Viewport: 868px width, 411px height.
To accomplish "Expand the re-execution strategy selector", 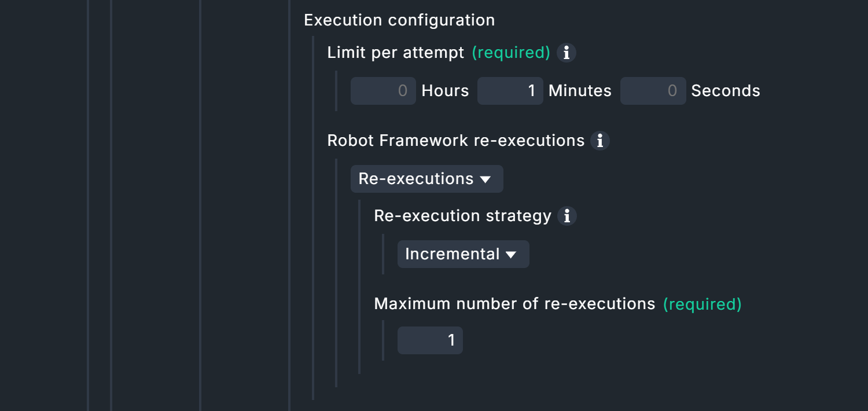I will [x=463, y=254].
